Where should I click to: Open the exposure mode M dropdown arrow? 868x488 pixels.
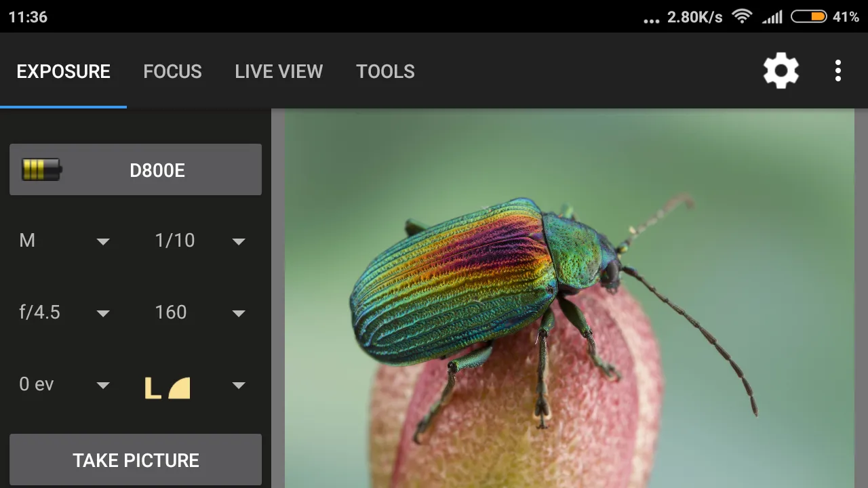click(x=103, y=241)
